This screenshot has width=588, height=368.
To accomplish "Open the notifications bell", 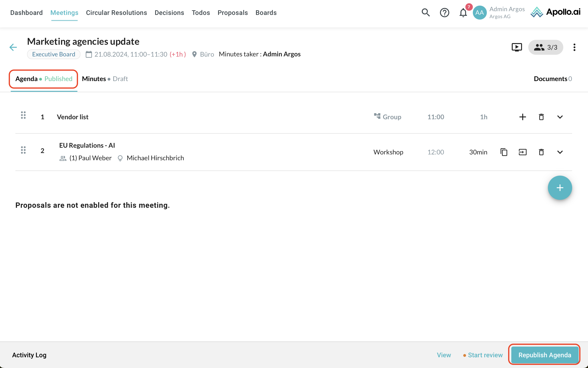I will pyautogui.click(x=463, y=13).
